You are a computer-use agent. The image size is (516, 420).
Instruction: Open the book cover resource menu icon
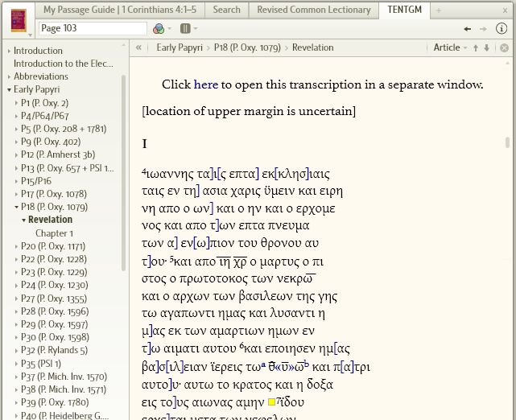point(19,20)
